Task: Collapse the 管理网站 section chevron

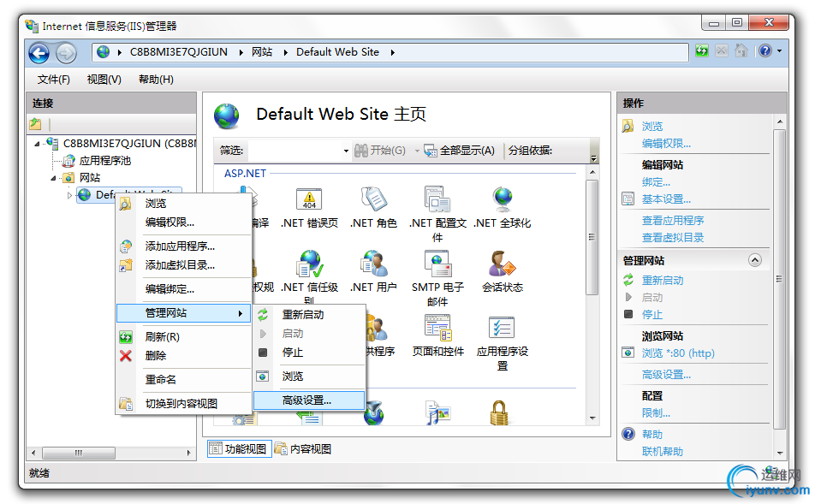Action: [x=755, y=260]
